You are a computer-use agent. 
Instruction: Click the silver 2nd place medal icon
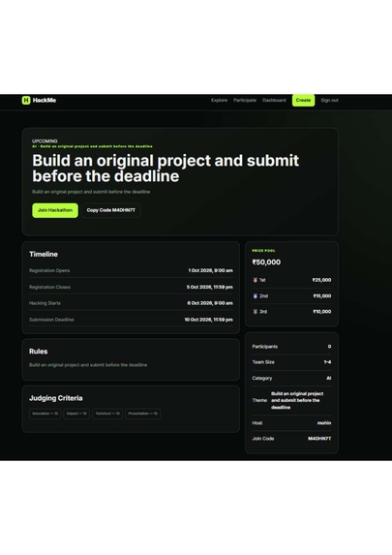256,296
